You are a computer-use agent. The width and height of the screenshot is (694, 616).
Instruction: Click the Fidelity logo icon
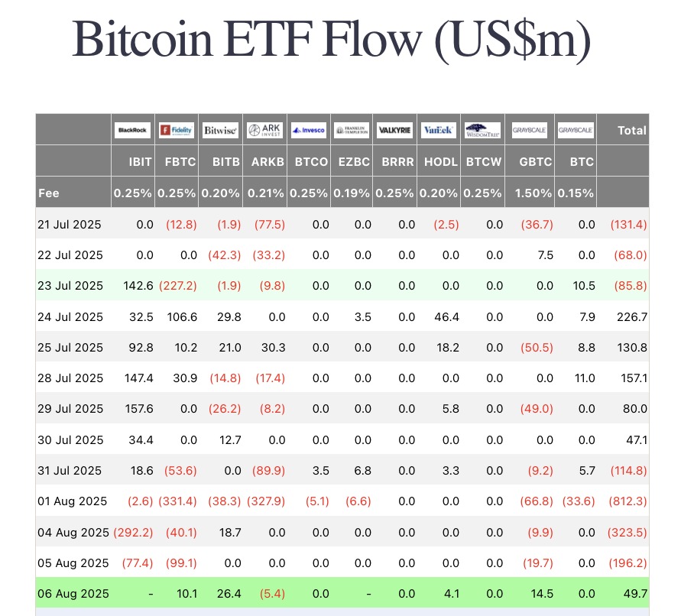pos(177,130)
